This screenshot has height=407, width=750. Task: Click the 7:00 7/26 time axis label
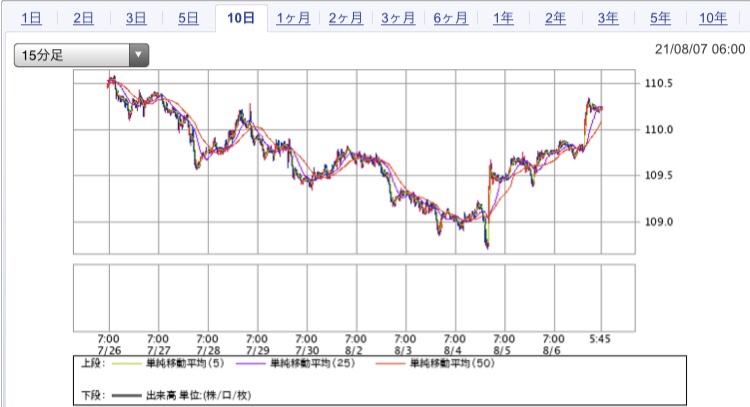pos(109,345)
